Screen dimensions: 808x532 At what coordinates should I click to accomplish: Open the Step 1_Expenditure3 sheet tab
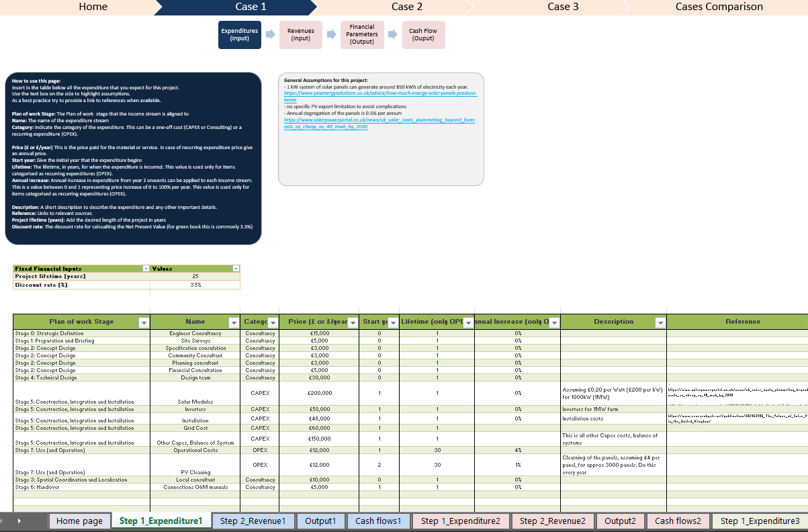[x=760, y=521]
